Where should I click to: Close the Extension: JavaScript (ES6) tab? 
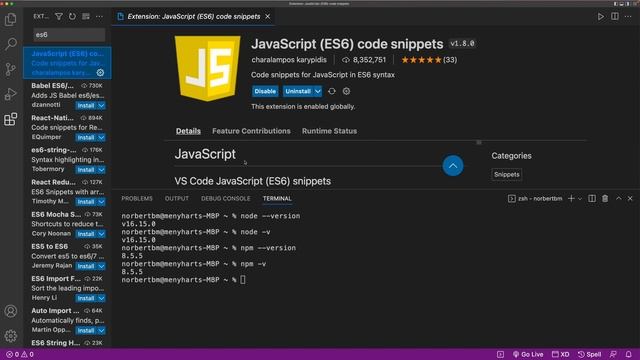(267, 16)
